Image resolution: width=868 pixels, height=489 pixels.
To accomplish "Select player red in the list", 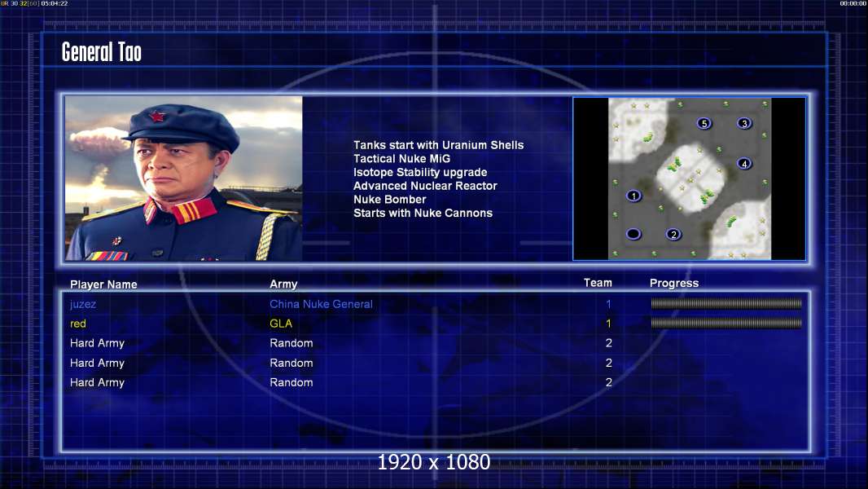I will [78, 324].
